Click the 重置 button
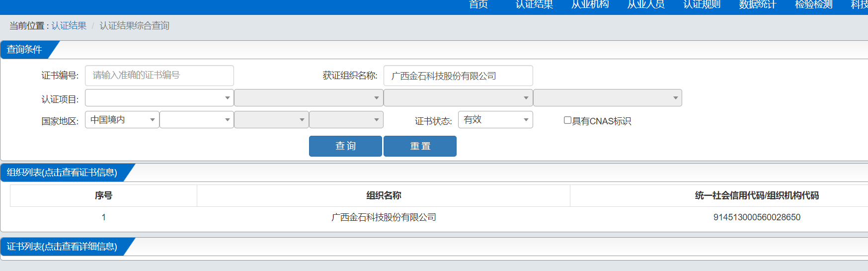Image resolution: width=868 pixels, height=271 pixels. pyautogui.click(x=420, y=146)
